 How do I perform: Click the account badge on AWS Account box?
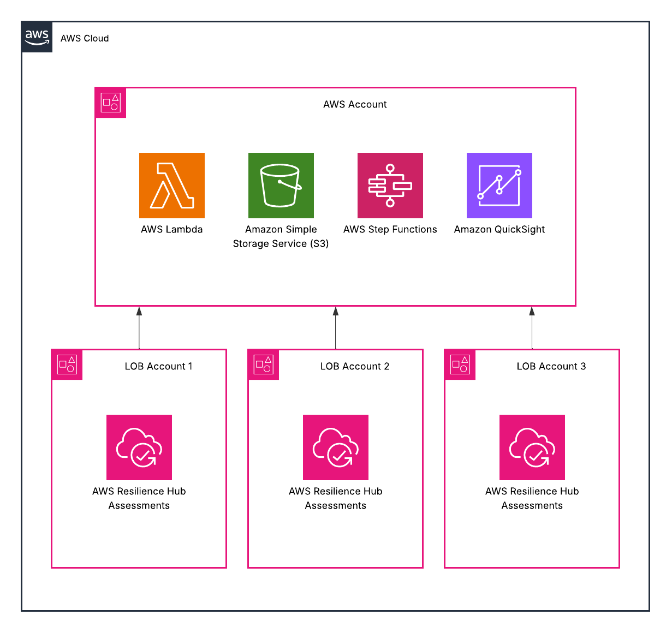click(110, 102)
